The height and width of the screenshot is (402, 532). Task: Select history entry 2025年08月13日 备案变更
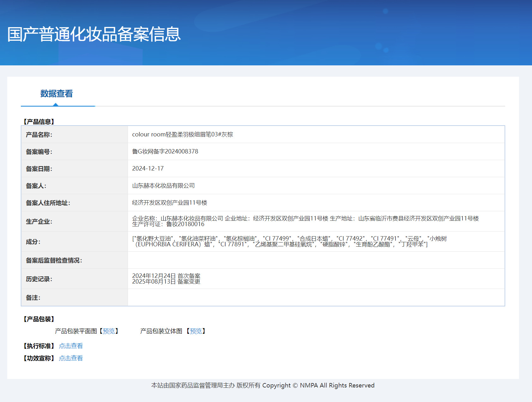pos(166,282)
